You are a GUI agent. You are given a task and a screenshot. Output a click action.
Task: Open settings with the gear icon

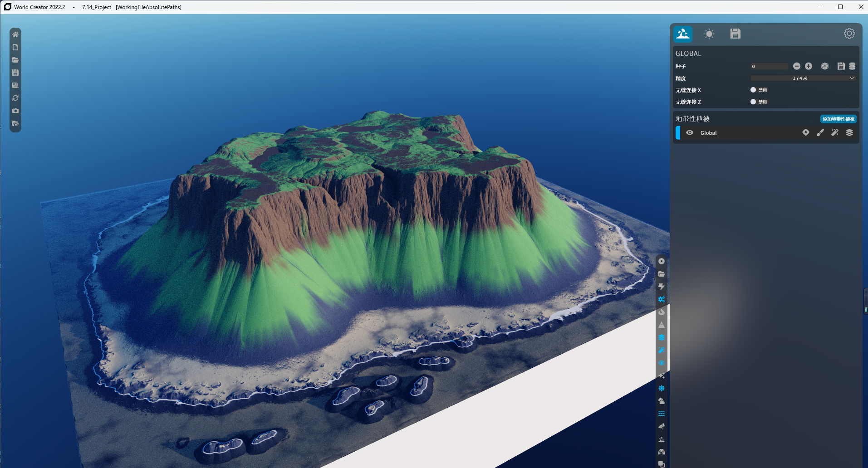coord(849,34)
